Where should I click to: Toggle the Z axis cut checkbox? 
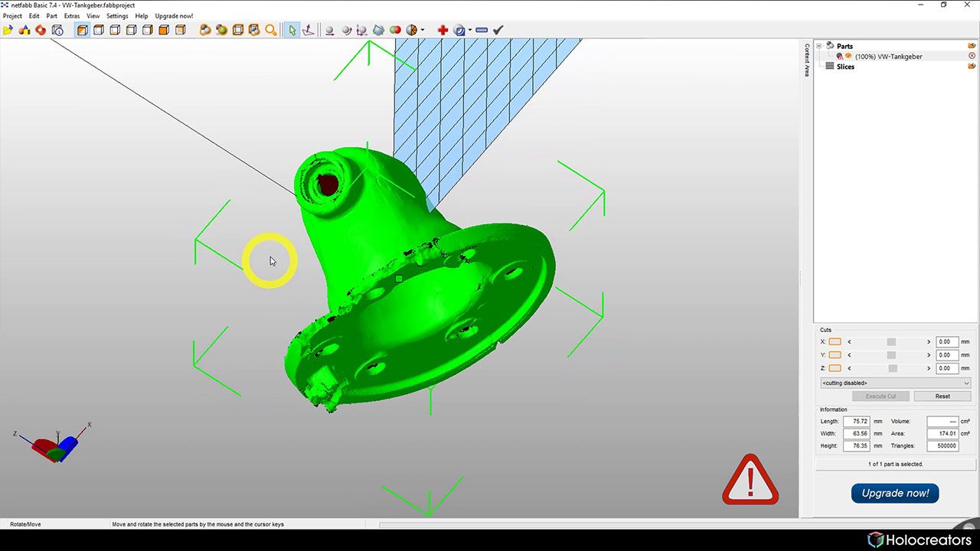(835, 368)
